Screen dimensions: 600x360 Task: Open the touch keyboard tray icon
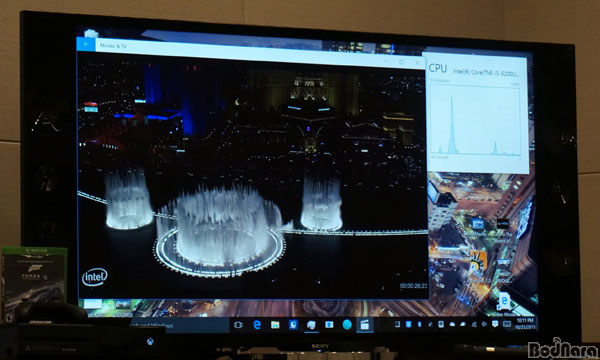507,324
